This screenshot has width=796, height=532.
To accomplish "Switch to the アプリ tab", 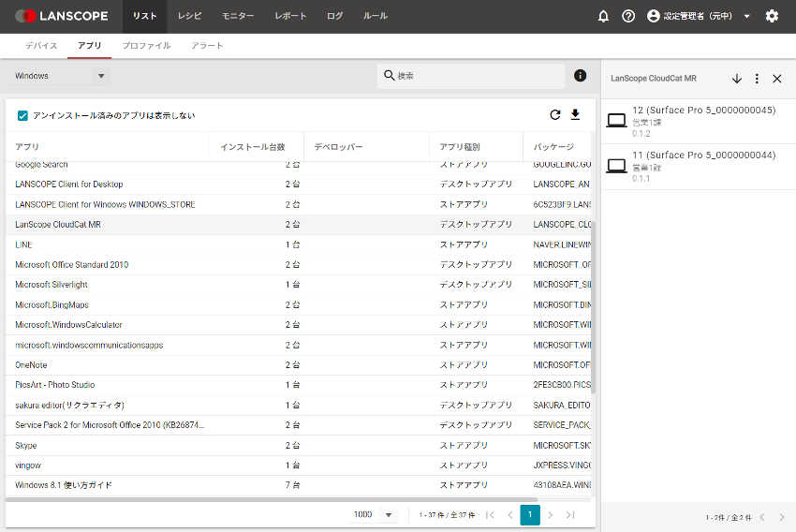I will pos(89,46).
